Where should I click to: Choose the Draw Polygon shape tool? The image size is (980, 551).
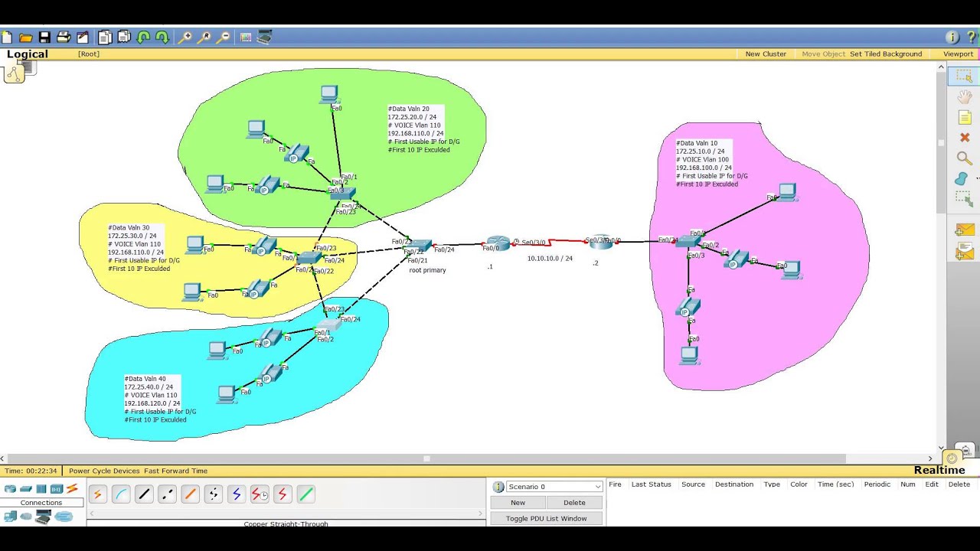pyautogui.click(x=962, y=178)
